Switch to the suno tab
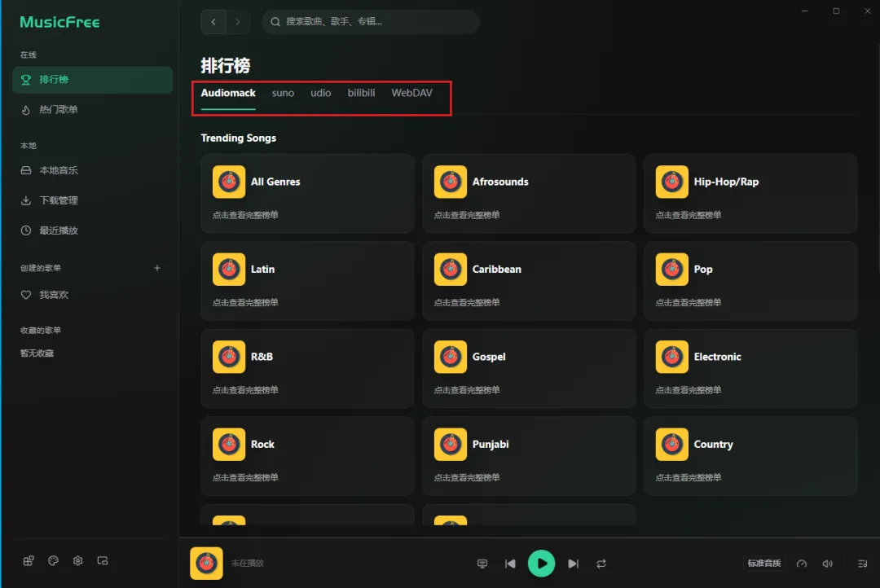Screen dimensions: 880x588 coord(283,93)
